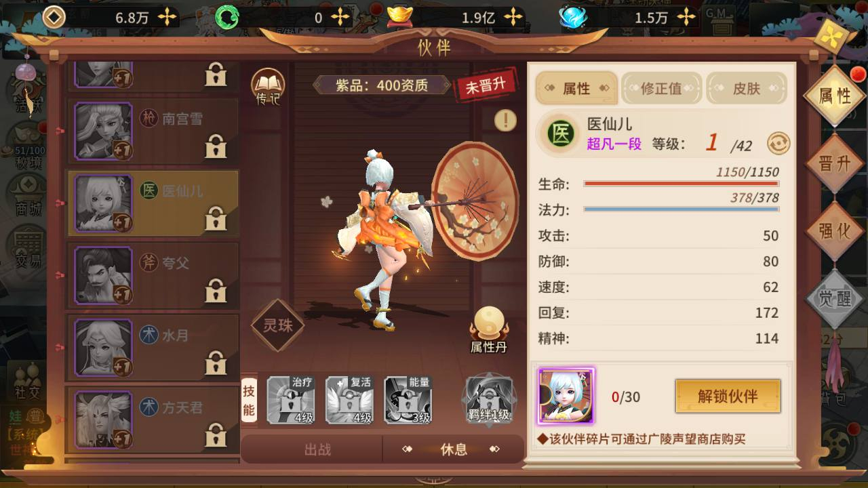Switch to 修正值 tab
This screenshot has height=488, width=868.
point(661,89)
